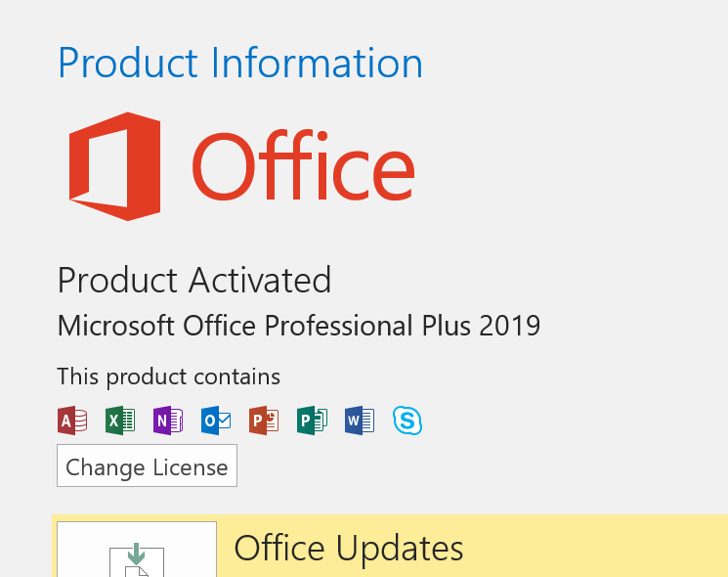
Task: Click the green download arrow icon
Action: pyautogui.click(x=136, y=554)
